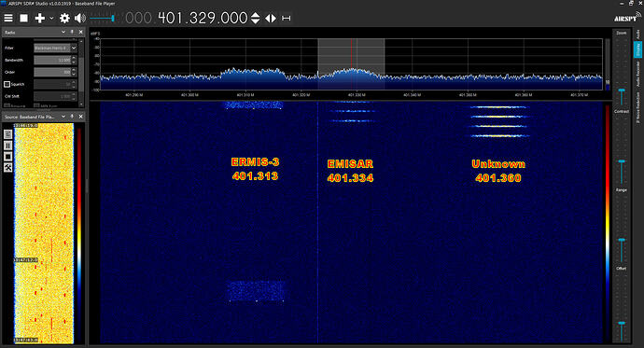This screenshot has height=348, width=644.
Task: Stop baseband file playback
Action: pos(7,157)
